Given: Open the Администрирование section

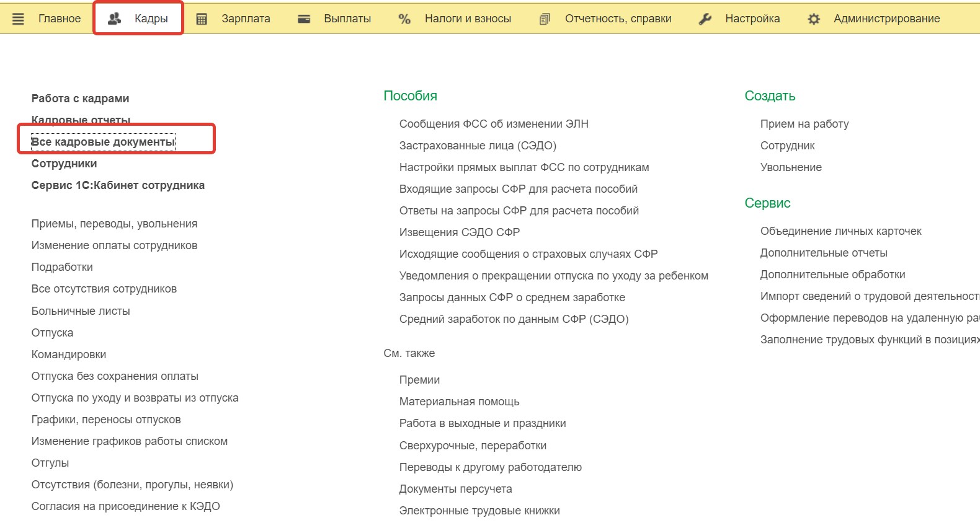Looking at the screenshot, I should click(886, 19).
